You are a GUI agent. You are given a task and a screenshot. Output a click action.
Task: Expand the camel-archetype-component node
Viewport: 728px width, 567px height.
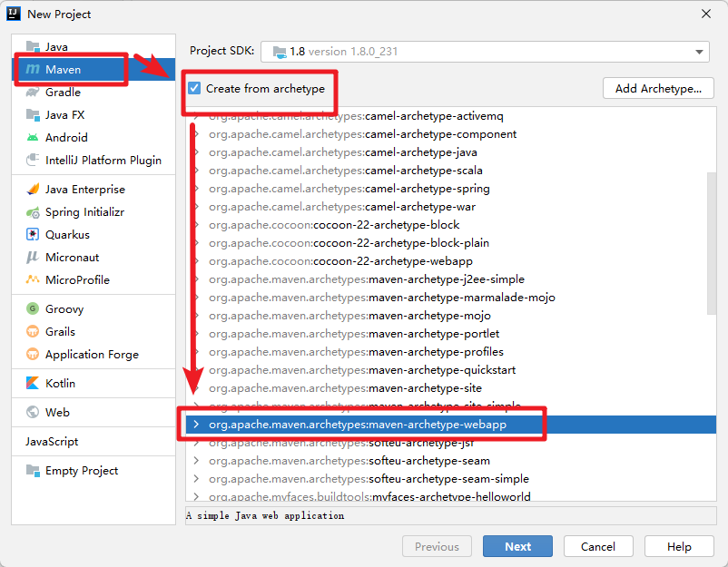coord(197,134)
